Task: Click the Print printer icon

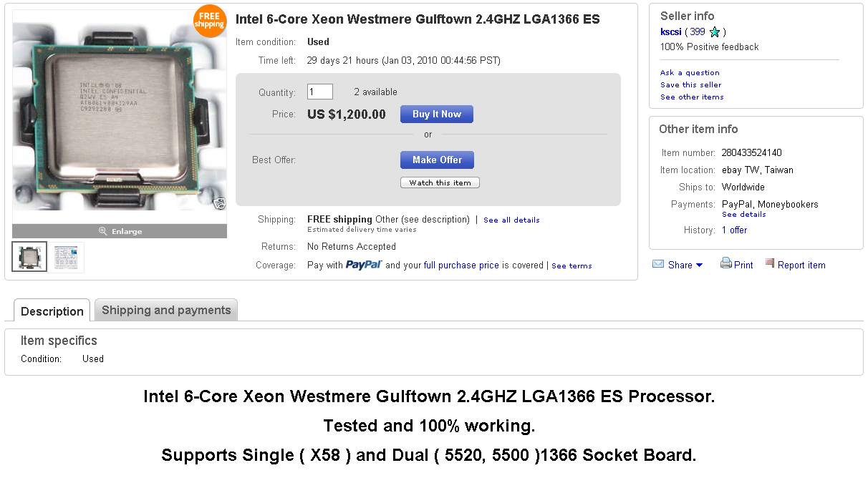Action: 725,264
